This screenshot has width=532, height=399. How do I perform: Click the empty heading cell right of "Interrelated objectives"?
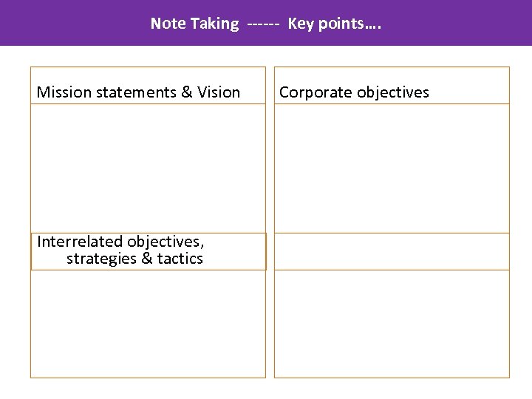pos(392,251)
